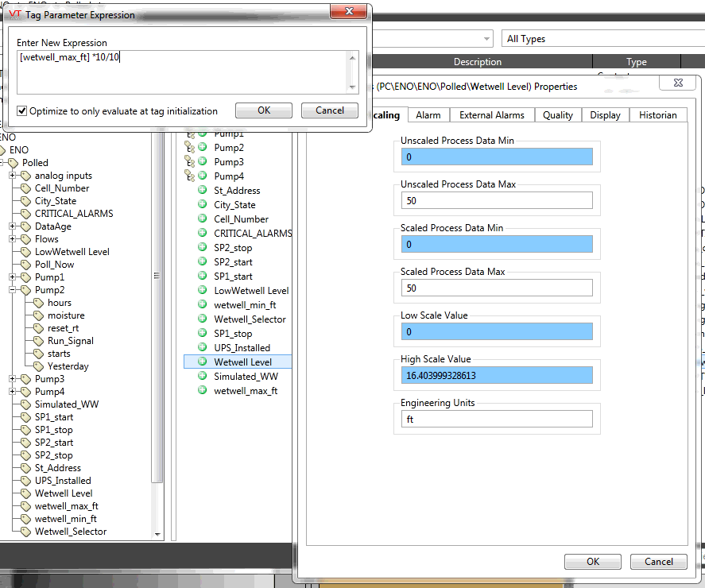Toggle Optimize to only evaluate at initialization
The width and height of the screenshot is (705, 588).
click(x=22, y=111)
